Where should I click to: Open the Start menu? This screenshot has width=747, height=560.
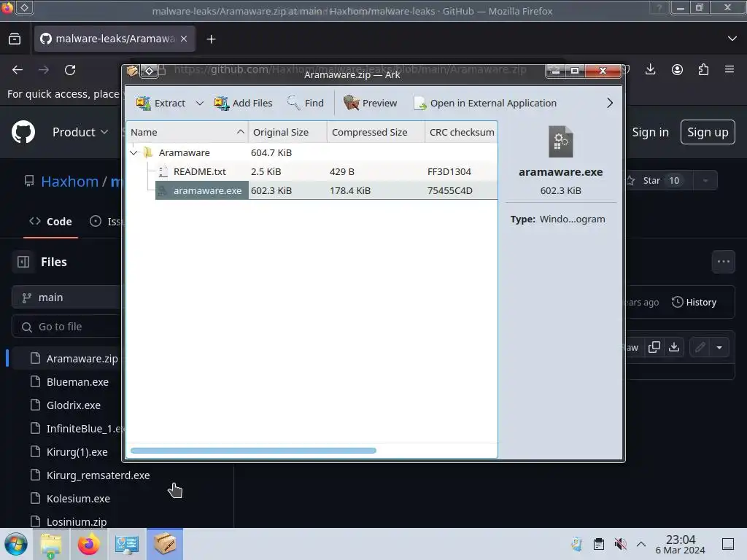click(x=16, y=544)
